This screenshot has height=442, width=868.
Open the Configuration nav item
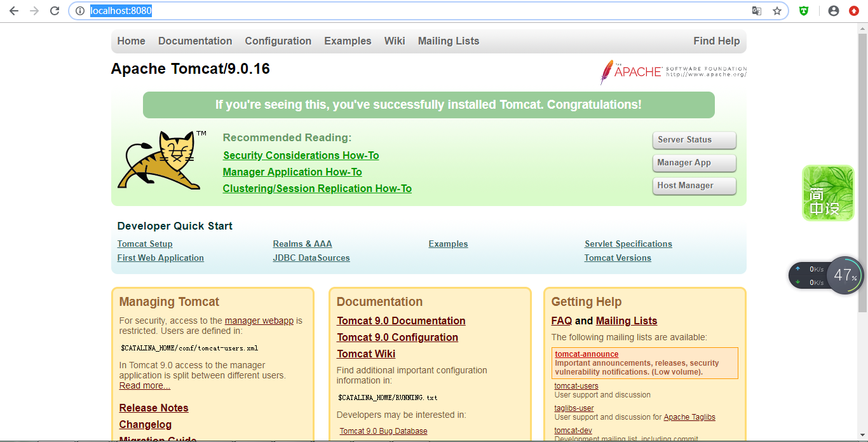278,41
